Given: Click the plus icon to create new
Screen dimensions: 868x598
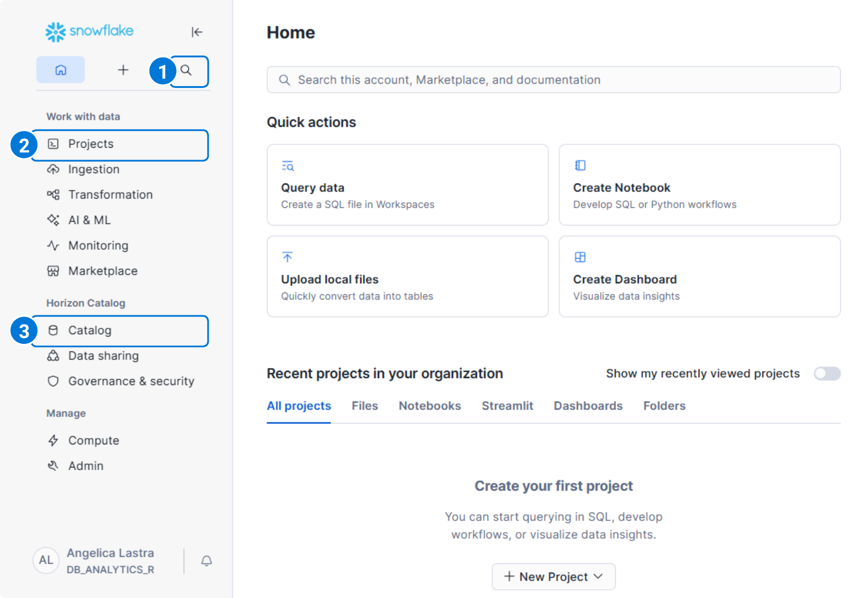Looking at the screenshot, I should click(x=123, y=70).
